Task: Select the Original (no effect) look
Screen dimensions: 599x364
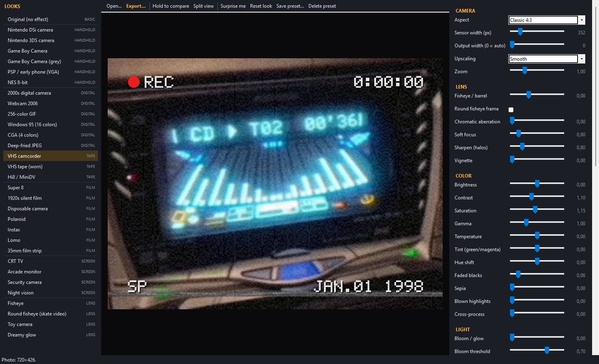Action: [x=51, y=19]
